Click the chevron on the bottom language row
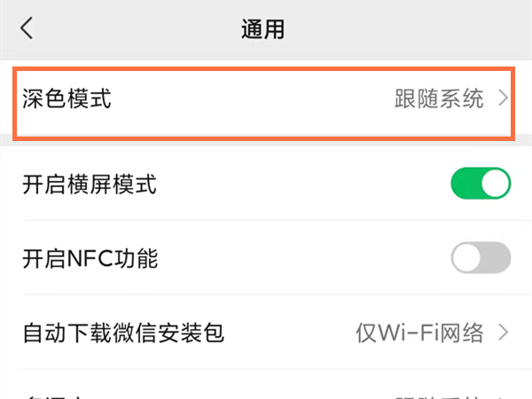 (x=504, y=395)
